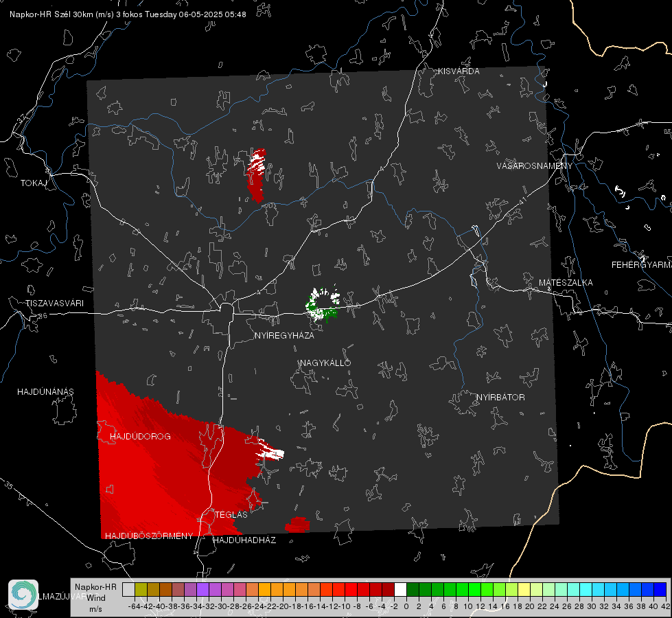Click the MÁTÉSZALKA town label
672x618 pixels.
[x=566, y=283]
